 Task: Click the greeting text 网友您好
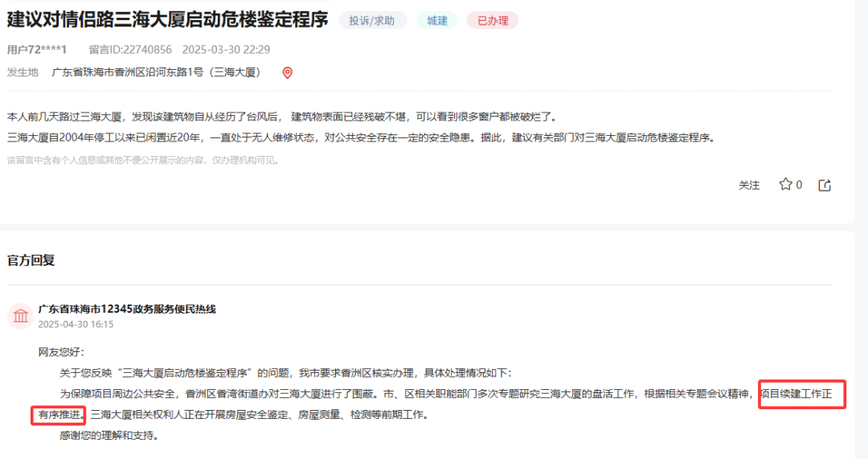click(61, 352)
